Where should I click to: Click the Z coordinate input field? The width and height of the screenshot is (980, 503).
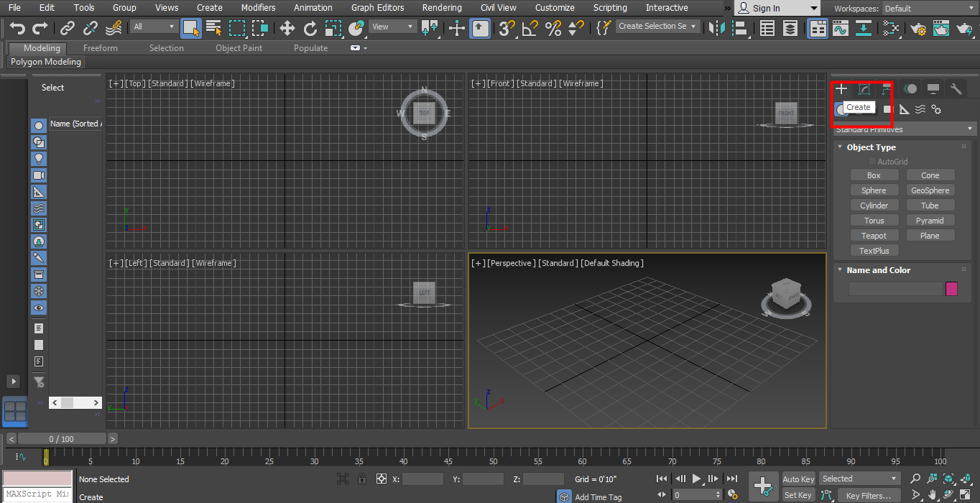(x=543, y=479)
